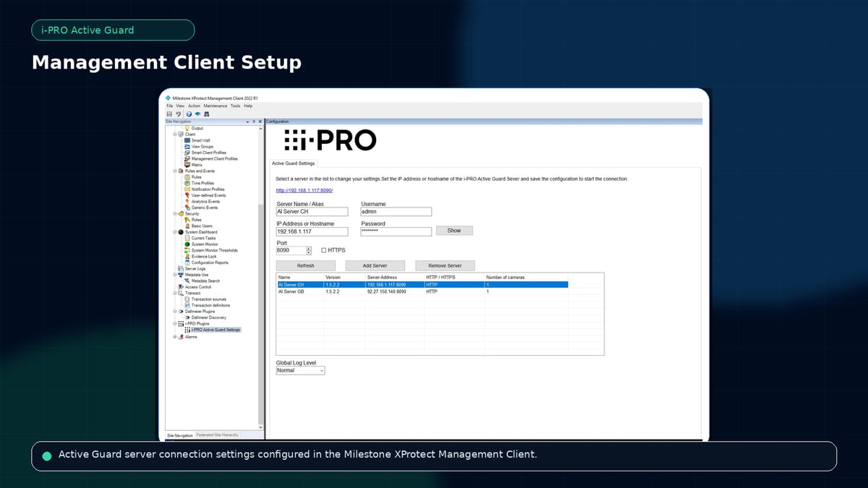Click the Notification Profiles envelope icon
Screen dimensions: 868x488
187,189
